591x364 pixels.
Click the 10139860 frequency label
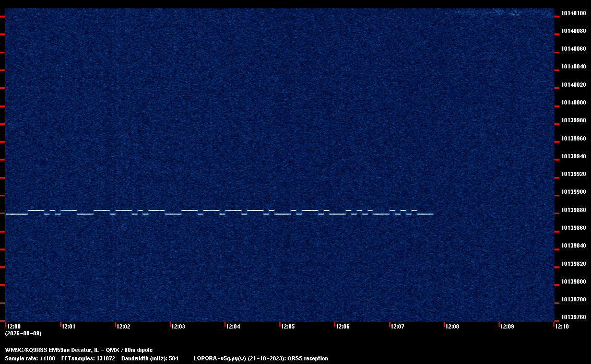(x=573, y=228)
